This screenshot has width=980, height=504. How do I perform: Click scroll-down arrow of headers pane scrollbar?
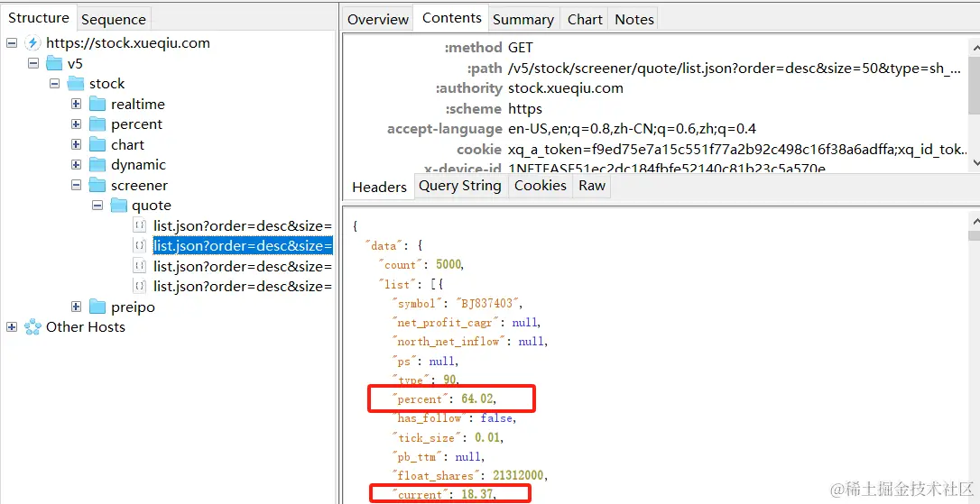(x=974, y=161)
